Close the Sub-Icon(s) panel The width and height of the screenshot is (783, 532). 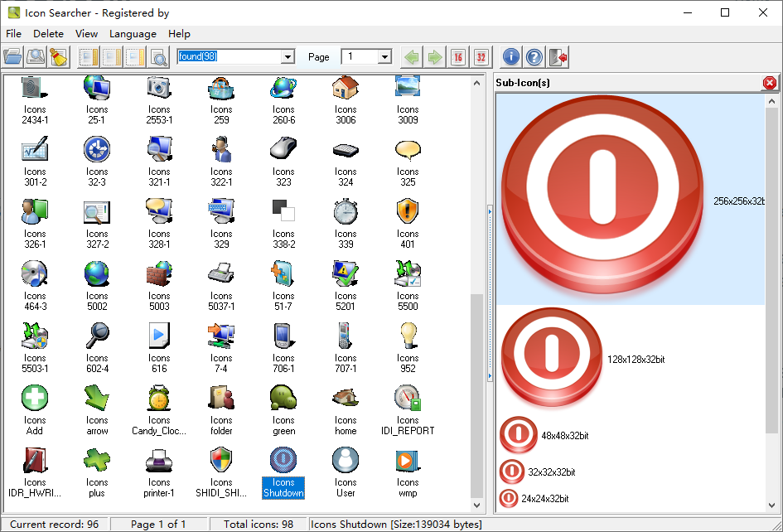[x=770, y=83]
